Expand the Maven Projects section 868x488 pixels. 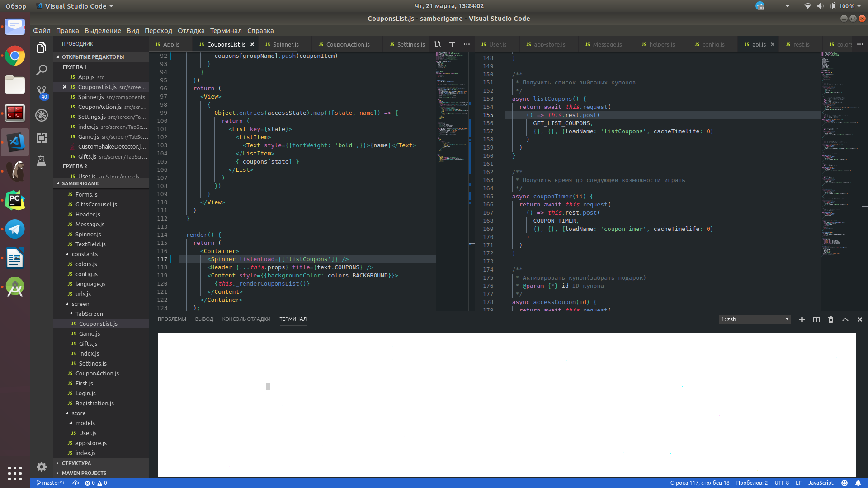click(101, 473)
